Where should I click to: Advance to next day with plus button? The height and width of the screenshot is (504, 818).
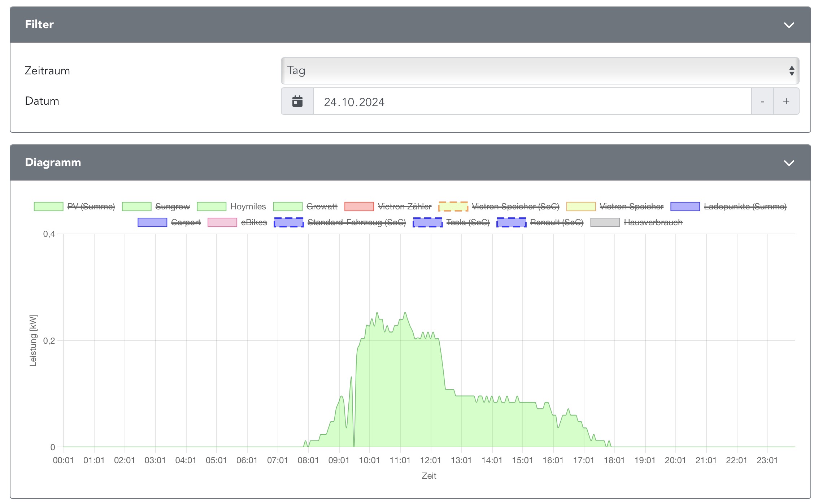pyautogui.click(x=786, y=101)
